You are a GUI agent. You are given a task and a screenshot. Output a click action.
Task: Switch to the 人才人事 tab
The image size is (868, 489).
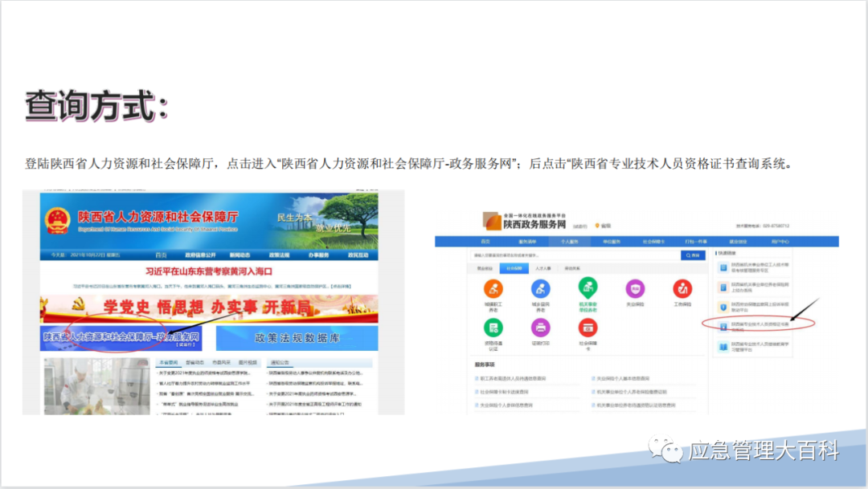(543, 268)
